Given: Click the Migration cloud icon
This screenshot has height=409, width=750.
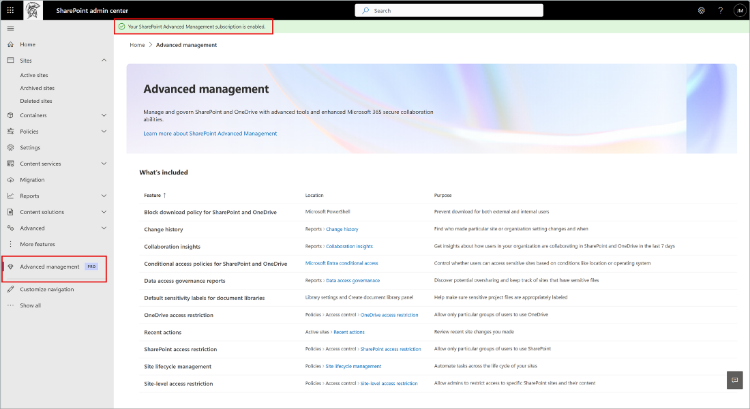Looking at the screenshot, I should tap(11, 180).
